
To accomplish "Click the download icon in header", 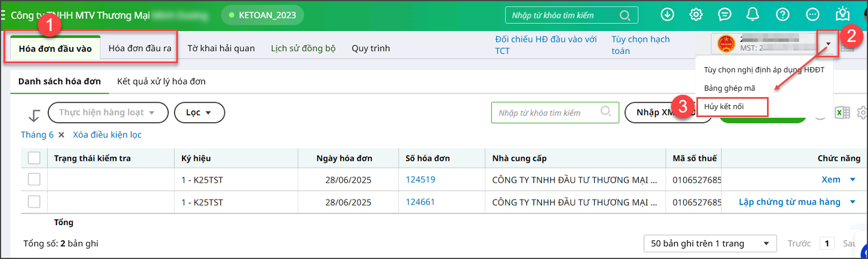I will (x=667, y=15).
